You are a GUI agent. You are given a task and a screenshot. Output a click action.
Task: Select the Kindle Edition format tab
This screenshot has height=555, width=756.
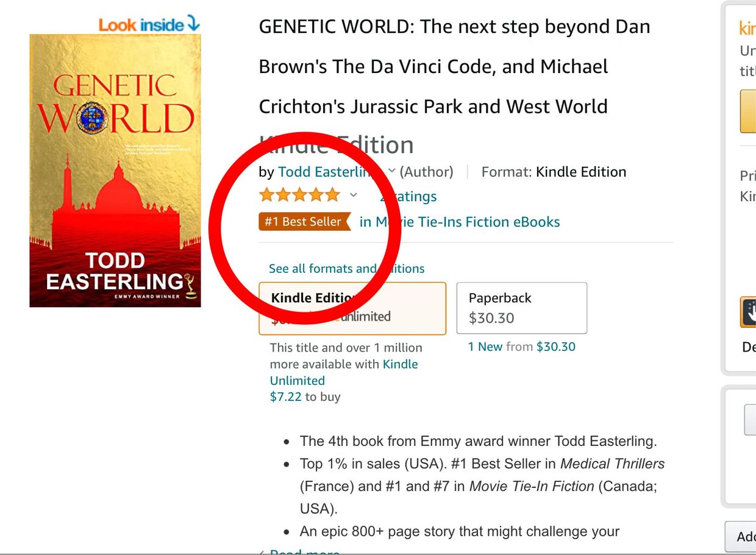(352, 308)
